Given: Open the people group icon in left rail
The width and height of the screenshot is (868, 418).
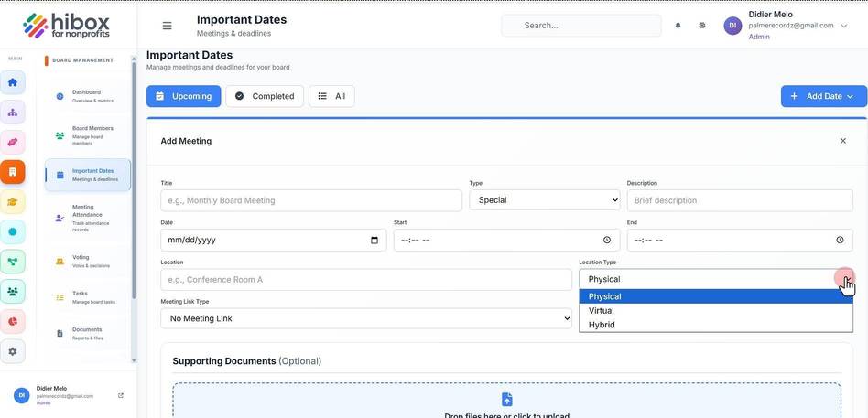Looking at the screenshot, I should pos(13,292).
